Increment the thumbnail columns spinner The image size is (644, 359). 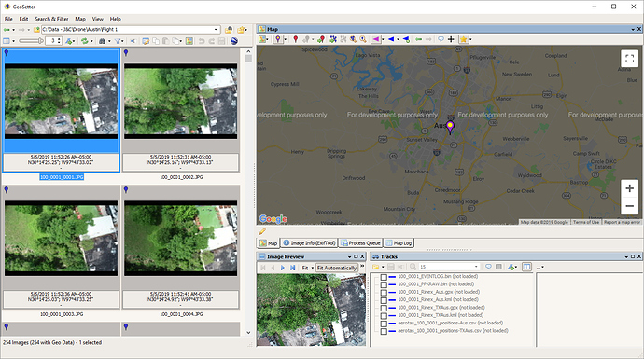coord(60,39)
